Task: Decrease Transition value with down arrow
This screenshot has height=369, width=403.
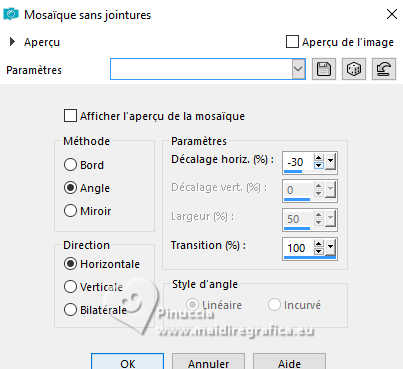Action: pos(319,252)
